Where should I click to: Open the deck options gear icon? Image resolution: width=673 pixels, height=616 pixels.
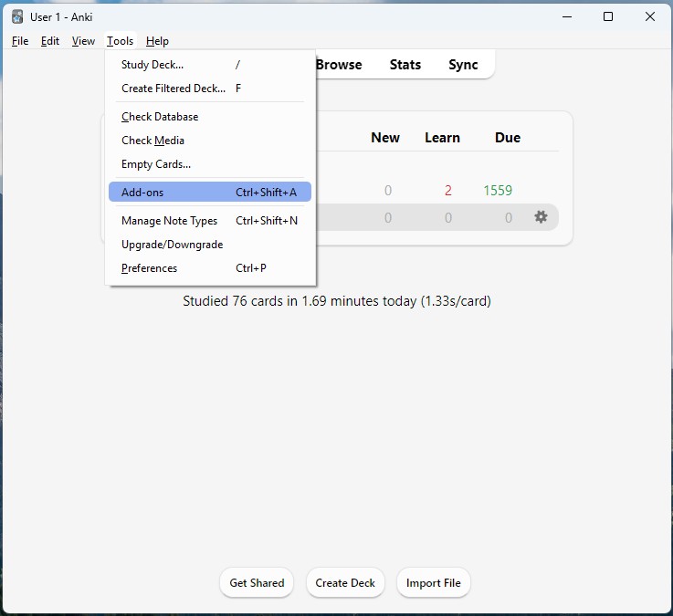pos(541,217)
